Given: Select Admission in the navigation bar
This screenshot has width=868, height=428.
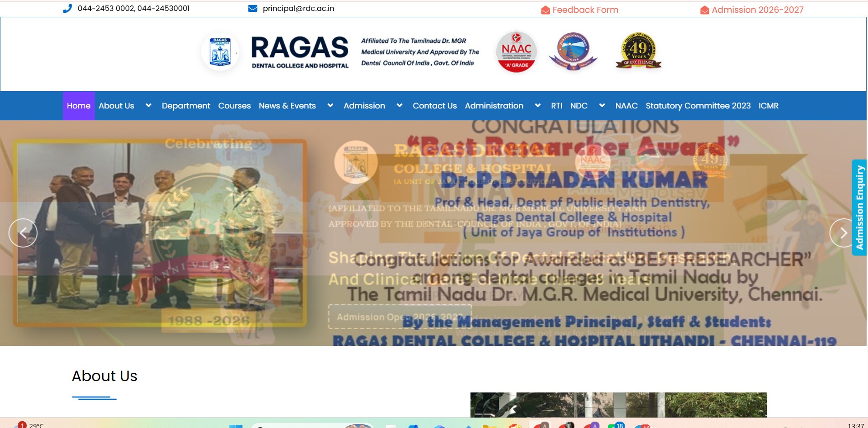Looking at the screenshot, I should pos(364,106).
